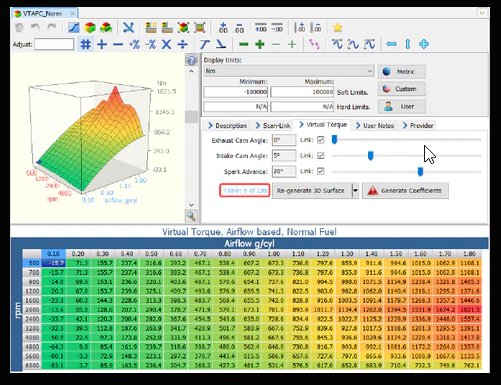The height and width of the screenshot is (385, 501).
Task: Click the Soft Limits Maximum field
Action: (x=302, y=92)
